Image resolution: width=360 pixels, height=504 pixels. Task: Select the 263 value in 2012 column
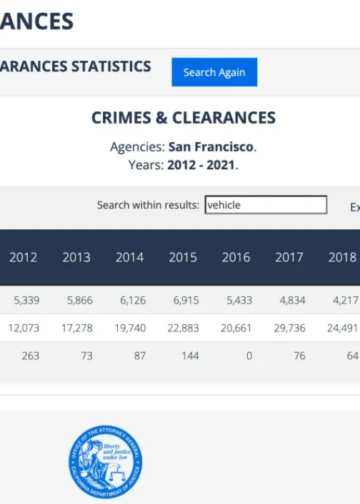(30, 356)
